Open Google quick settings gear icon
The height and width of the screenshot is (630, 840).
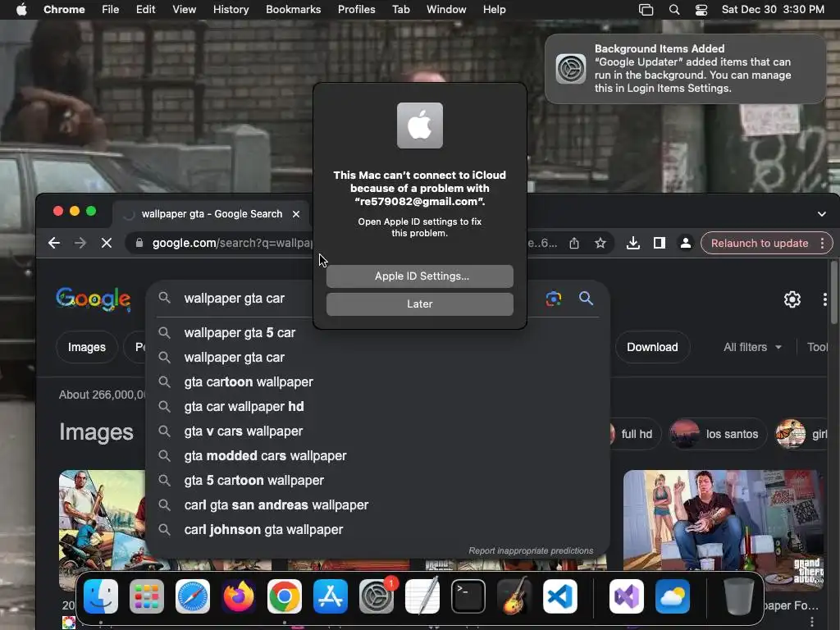pos(792,299)
